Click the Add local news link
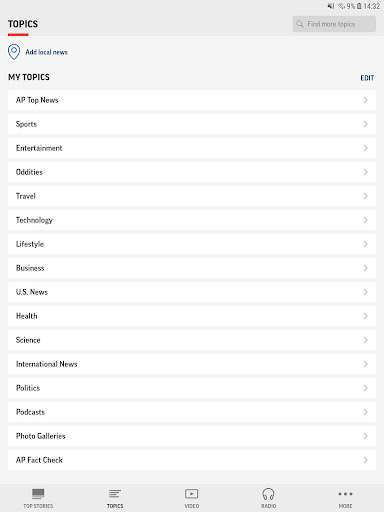 [47, 52]
